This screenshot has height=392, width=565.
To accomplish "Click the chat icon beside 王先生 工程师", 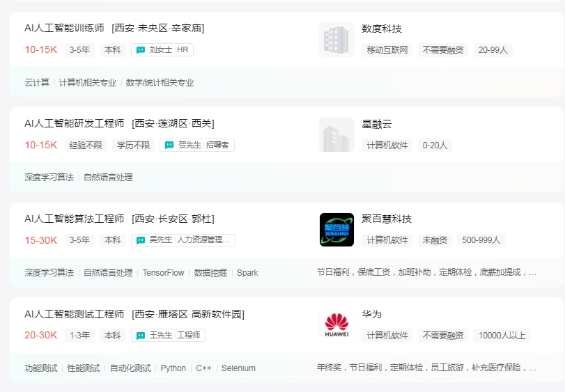I will pos(141,336).
